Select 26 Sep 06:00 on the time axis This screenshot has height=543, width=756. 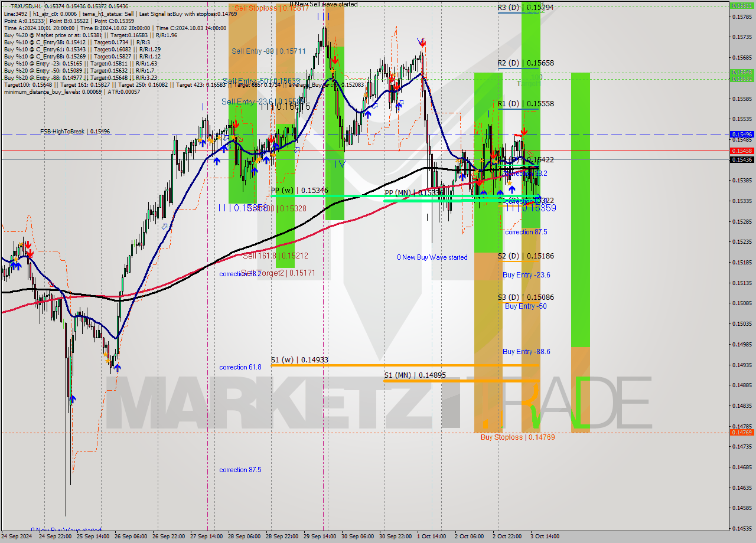[x=132, y=537]
